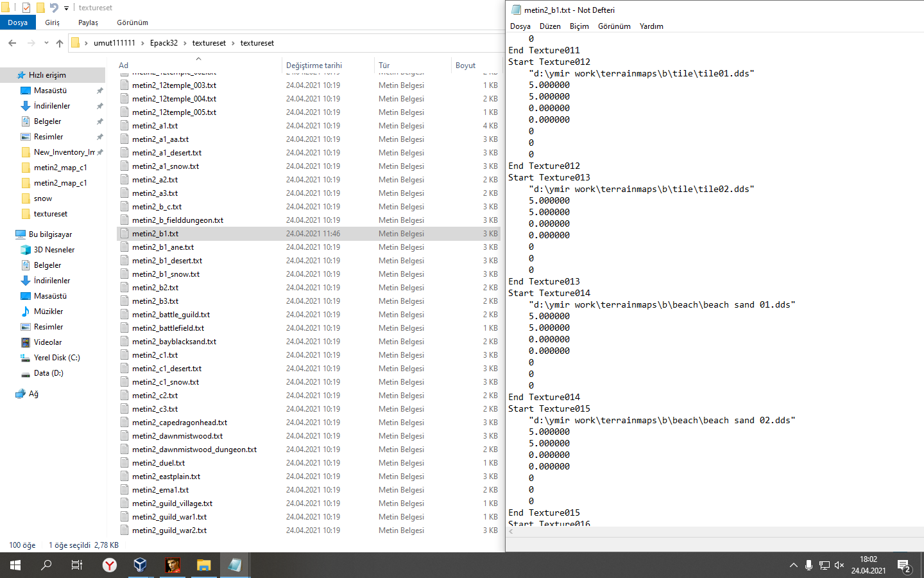Open New_Inventory_In folder in sidebar
924x578 pixels.
64,152
